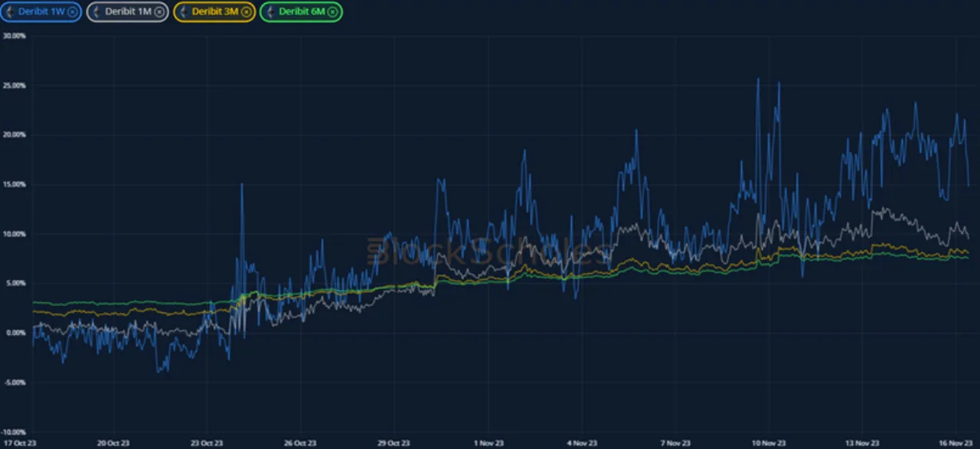Click the Ethereum icon in Deribit 1M chip
980x449 pixels.
tap(97, 11)
